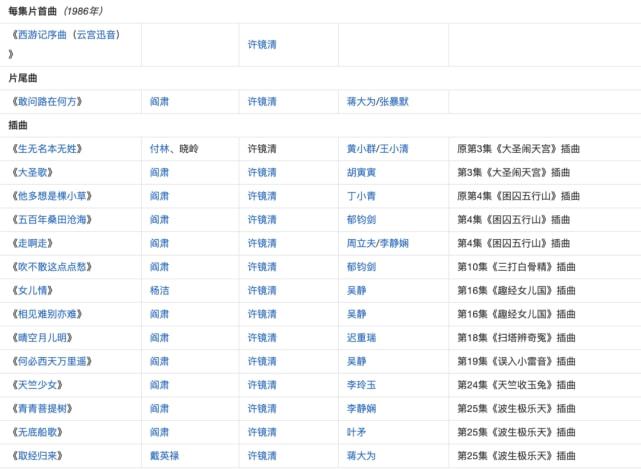Open the 《女儿情》 song link
This screenshot has width=641, height=469.
32,291
